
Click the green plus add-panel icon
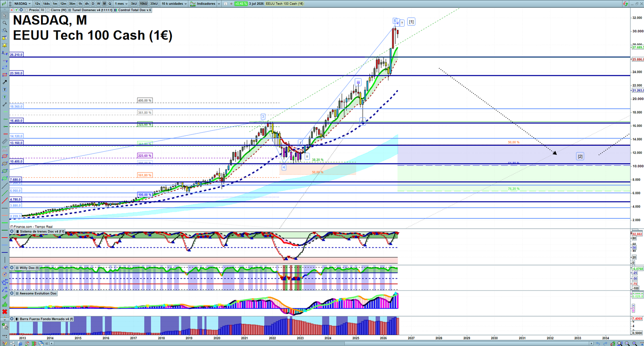(x=17, y=10)
